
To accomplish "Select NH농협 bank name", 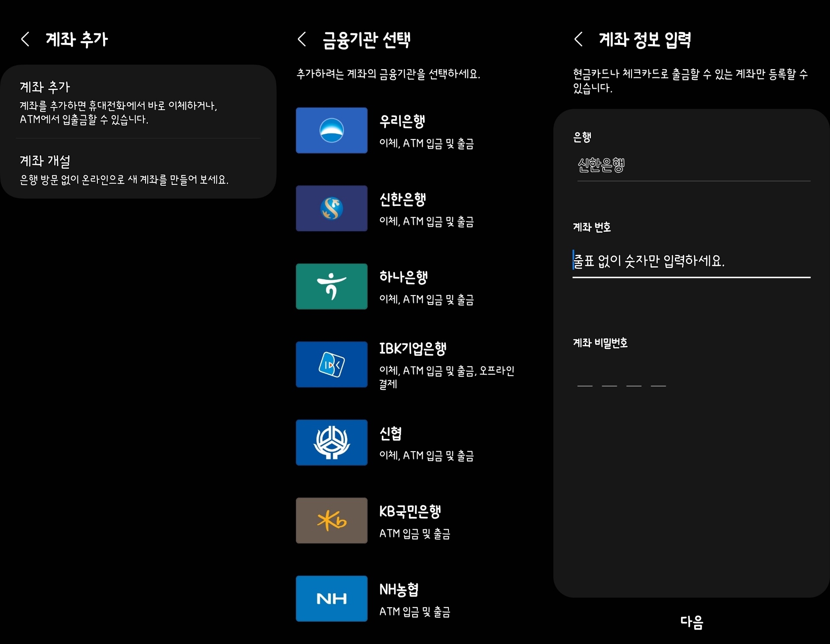I will point(399,590).
